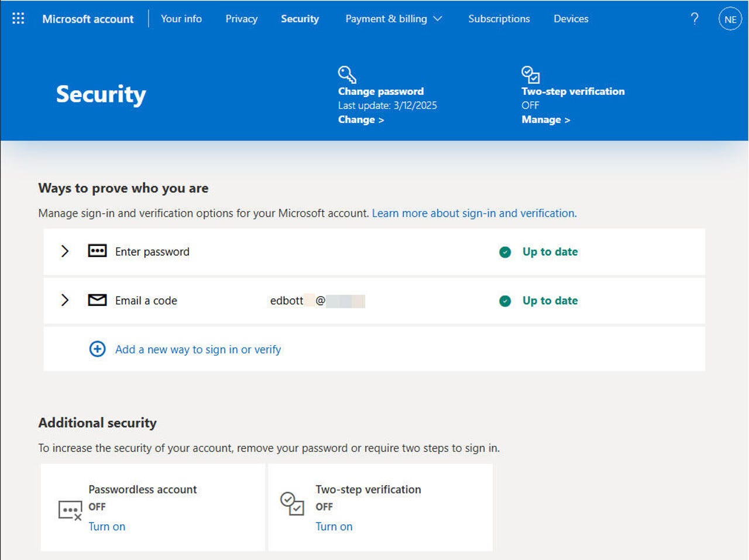Click the large Security page title
The height and width of the screenshot is (560, 749).
point(101,94)
